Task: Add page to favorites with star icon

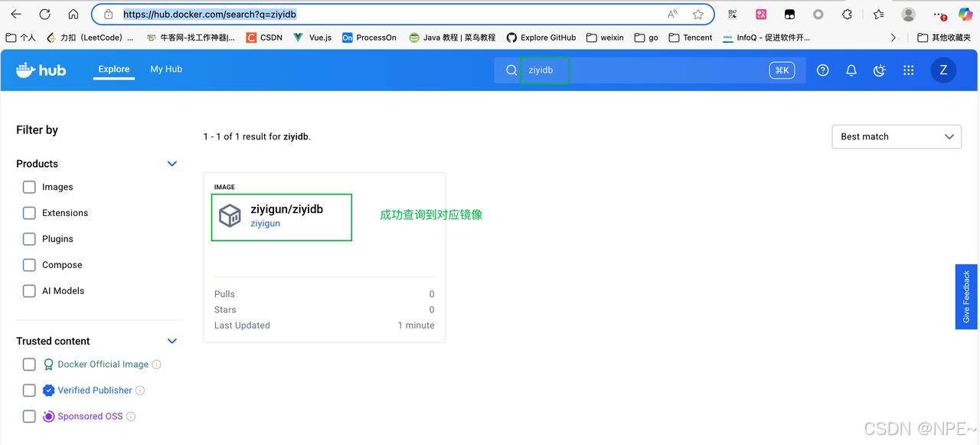Action: point(698,14)
